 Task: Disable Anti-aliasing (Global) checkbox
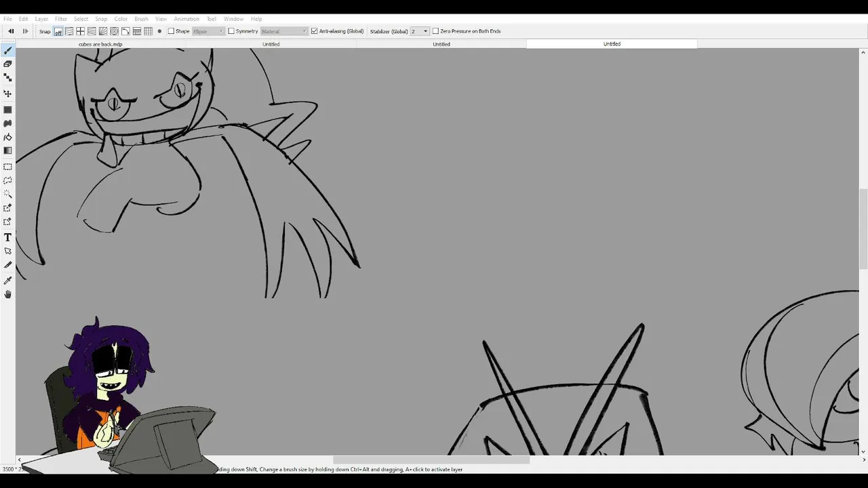coord(314,31)
